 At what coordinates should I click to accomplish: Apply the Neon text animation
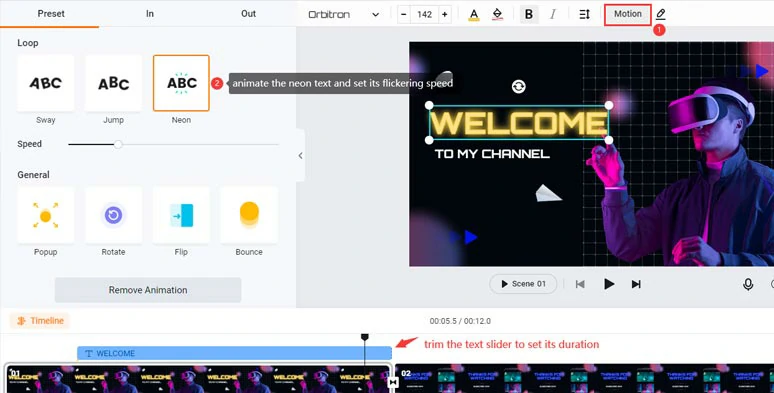click(181, 83)
